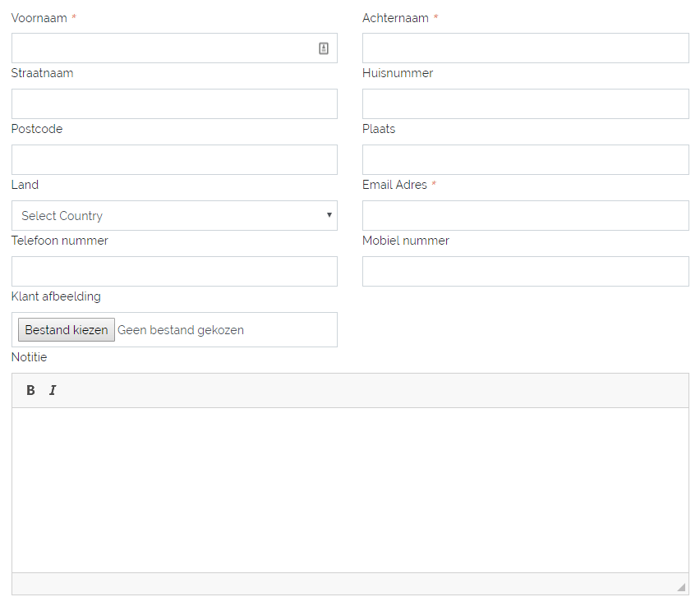Click the Mobiel nummer input field
Viewport: 700px width, 606px height.
526,271
